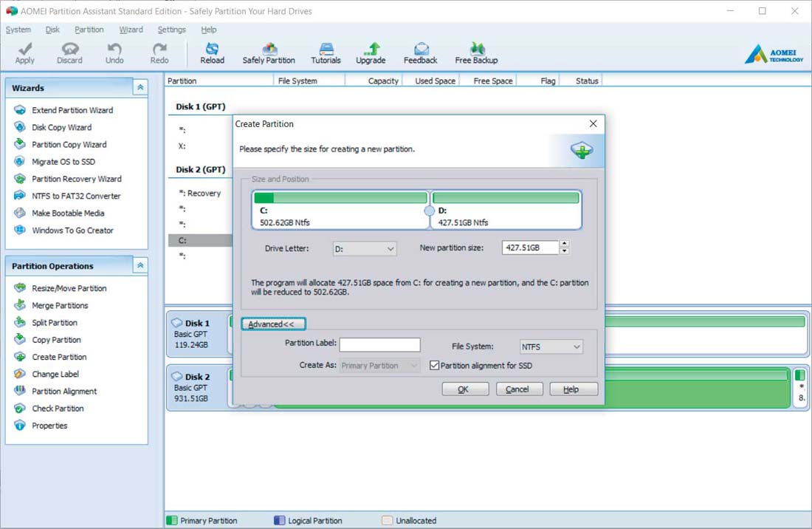Close the Create Partition dialog
The width and height of the screenshot is (812, 529).
[593, 123]
